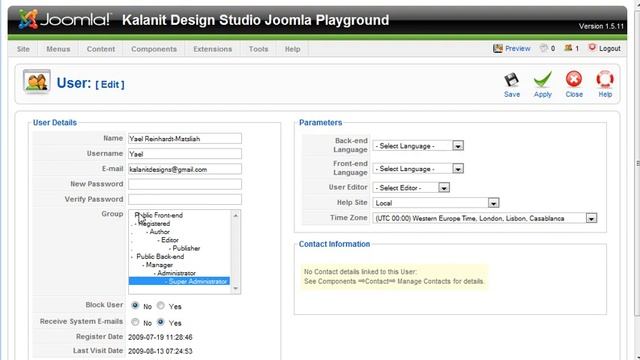Screen dimensions: 640x360
Task: Click the Group list scroll down arrow
Action: [236, 289]
